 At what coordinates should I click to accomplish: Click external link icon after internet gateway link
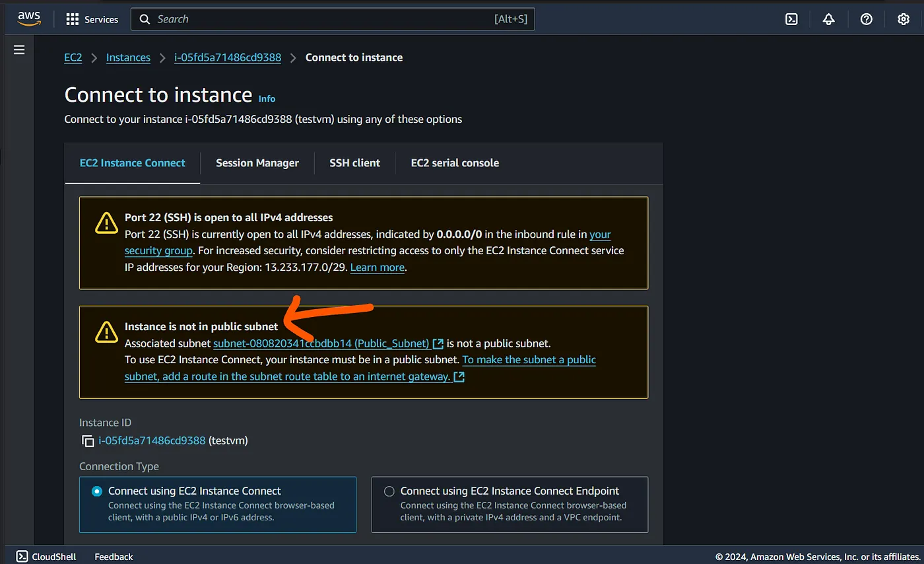coord(459,376)
